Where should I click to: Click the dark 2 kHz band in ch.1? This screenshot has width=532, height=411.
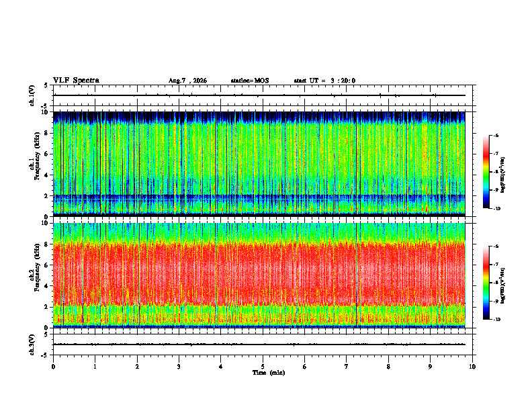(259, 196)
